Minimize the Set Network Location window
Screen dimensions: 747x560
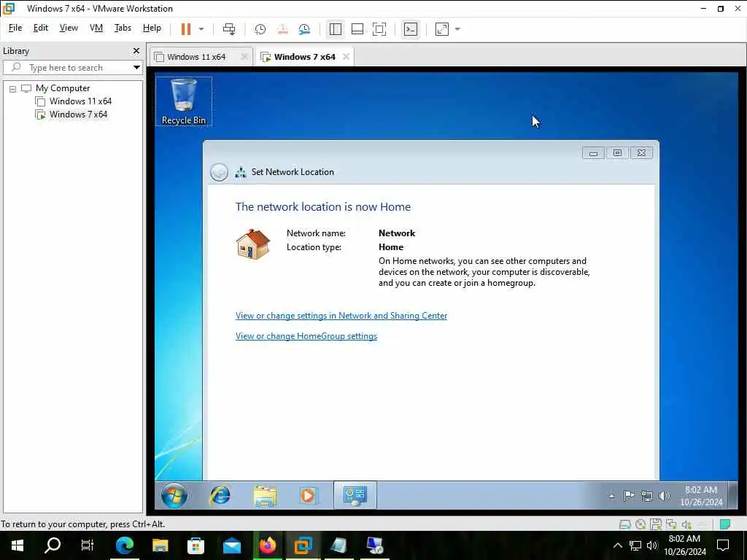coord(593,153)
